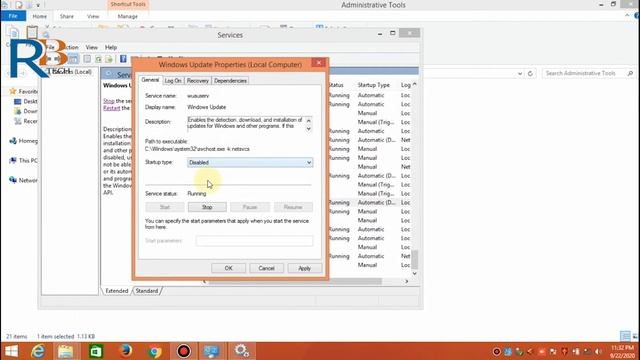Screen dimensions: 640x360
Task: Click the Stop service button
Action: (x=207, y=207)
